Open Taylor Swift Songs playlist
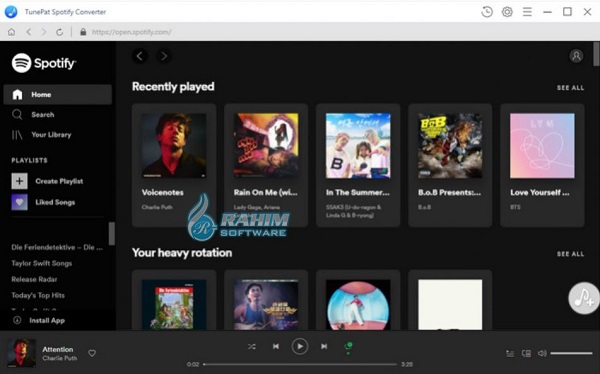The image size is (600, 374). pos(42,263)
